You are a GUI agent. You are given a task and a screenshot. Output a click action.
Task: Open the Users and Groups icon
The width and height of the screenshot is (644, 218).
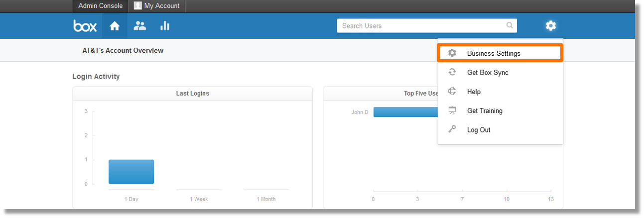pyautogui.click(x=140, y=26)
